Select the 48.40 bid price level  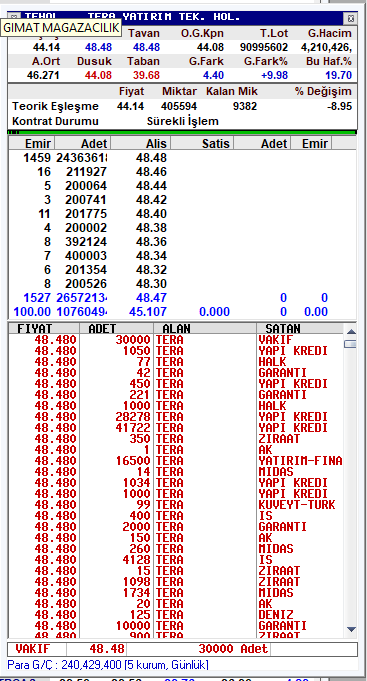tap(151, 214)
